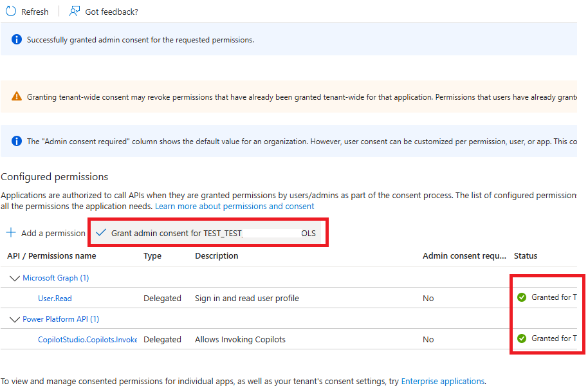Open Learn more about permissions and consent
588x388 pixels.
(234, 207)
